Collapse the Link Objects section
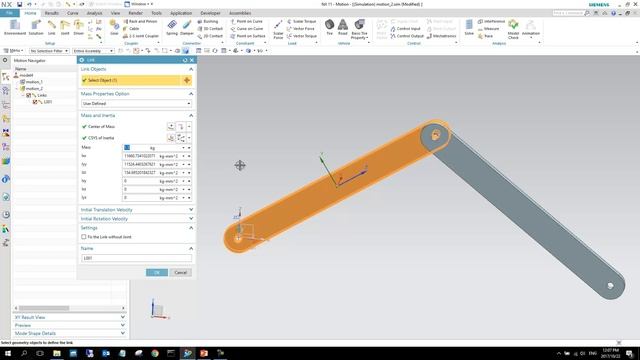 [x=191, y=69]
